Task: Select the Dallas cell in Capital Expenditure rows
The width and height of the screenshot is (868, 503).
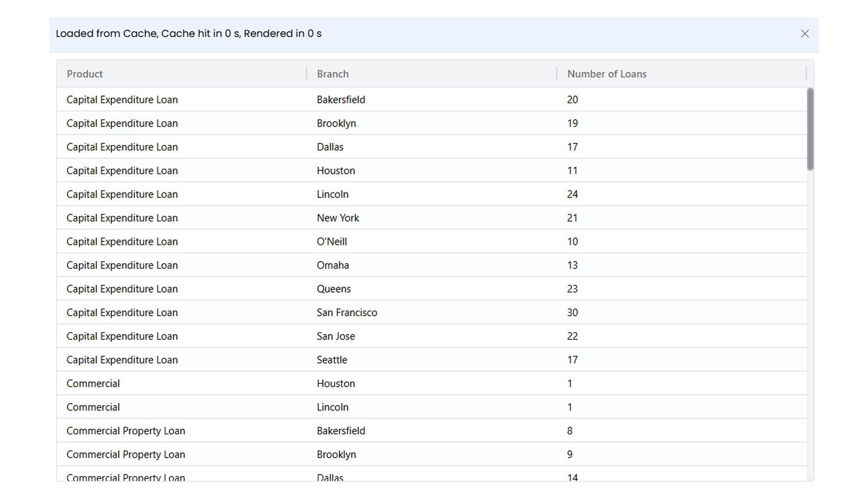Action: [330, 147]
